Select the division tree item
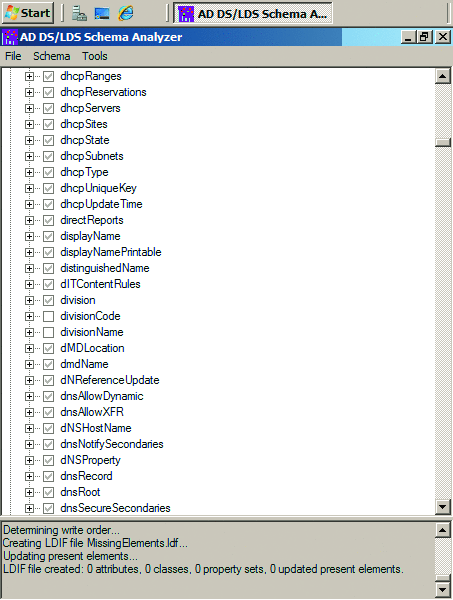 78,300
